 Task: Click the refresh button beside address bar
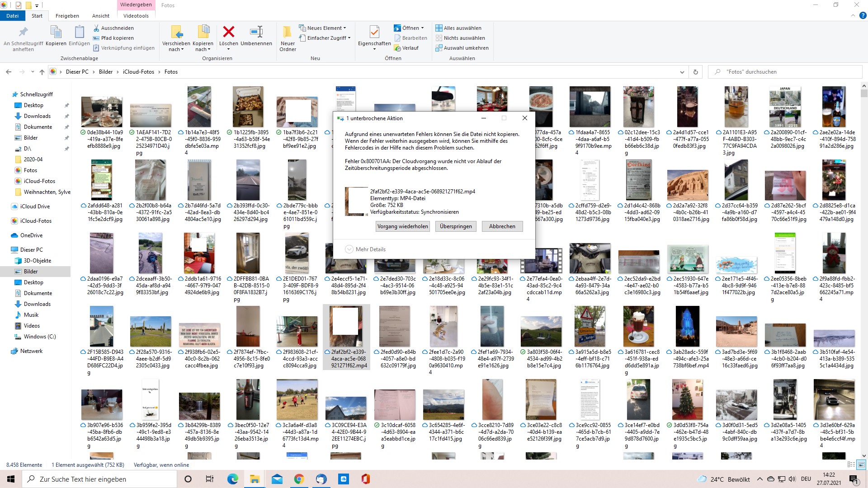pos(695,72)
